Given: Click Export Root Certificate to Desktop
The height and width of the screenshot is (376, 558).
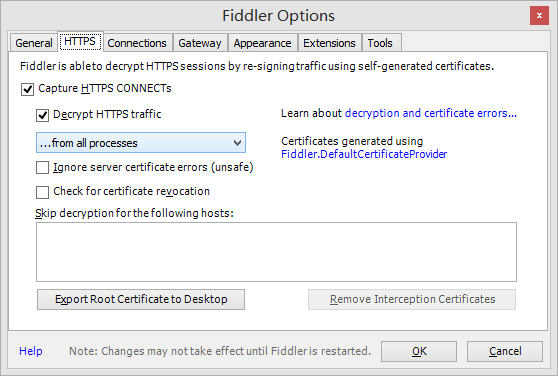Looking at the screenshot, I should tap(141, 300).
